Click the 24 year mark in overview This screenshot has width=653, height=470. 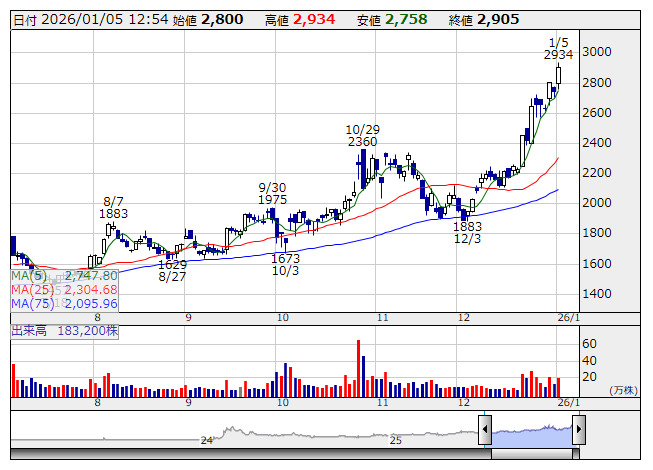pyautogui.click(x=206, y=440)
